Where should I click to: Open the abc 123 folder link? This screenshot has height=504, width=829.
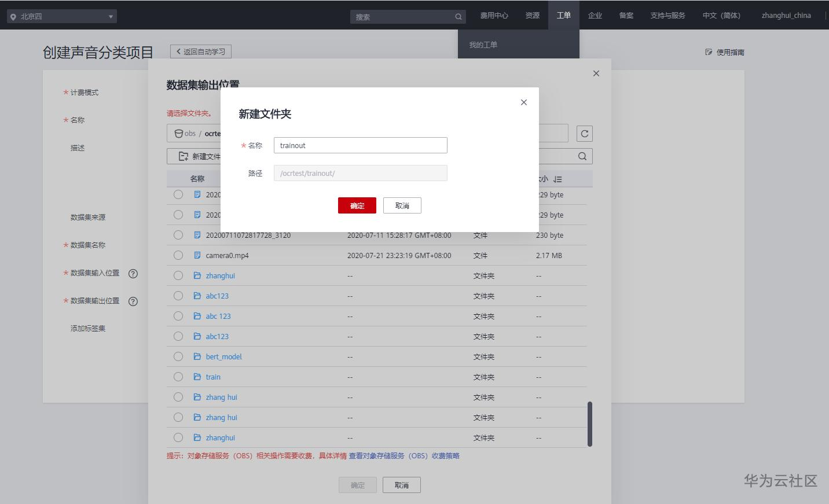(x=218, y=316)
